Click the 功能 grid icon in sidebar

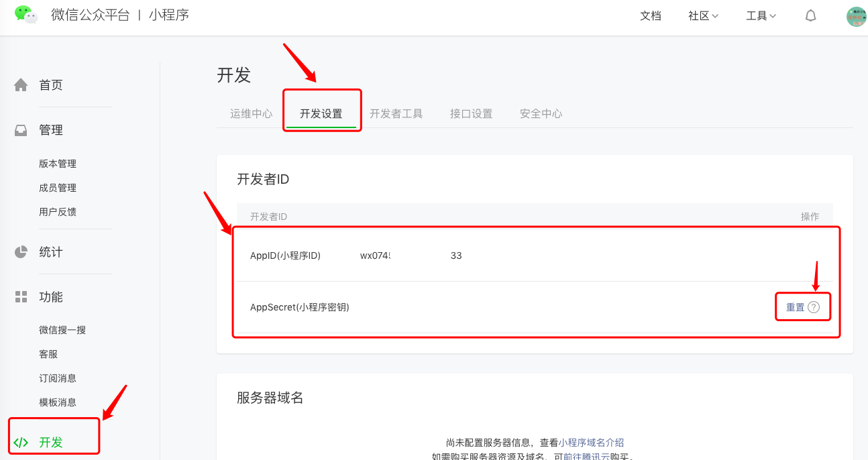(20, 296)
